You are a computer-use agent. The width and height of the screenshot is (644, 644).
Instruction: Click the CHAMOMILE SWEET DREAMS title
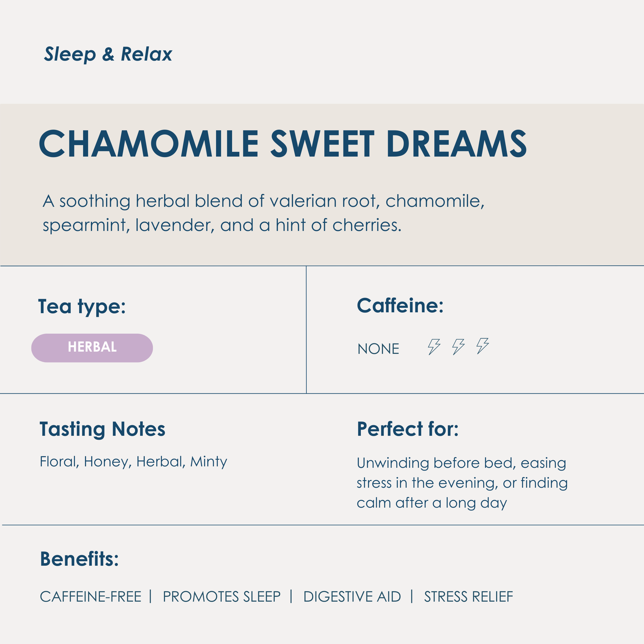pos(283,144)
